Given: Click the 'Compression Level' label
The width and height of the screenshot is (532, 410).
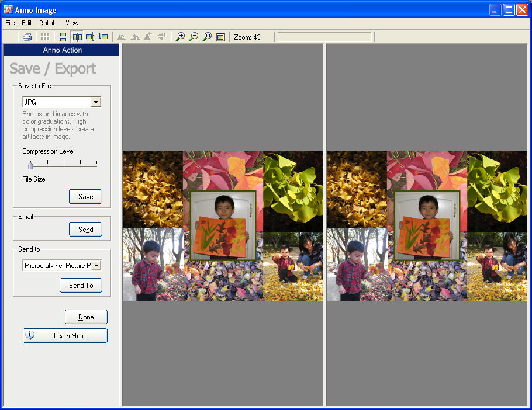Looking at the screenshot, I should tap(49, 151).
